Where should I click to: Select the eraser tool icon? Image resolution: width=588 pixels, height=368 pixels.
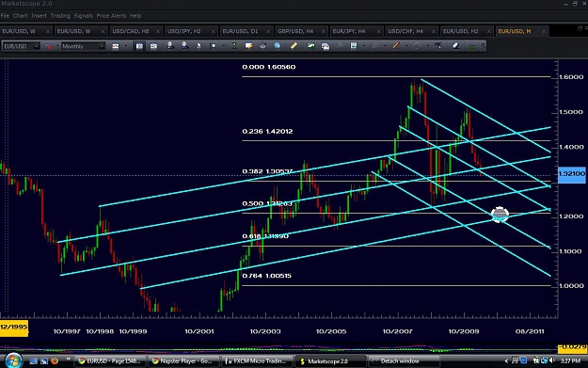455,46
